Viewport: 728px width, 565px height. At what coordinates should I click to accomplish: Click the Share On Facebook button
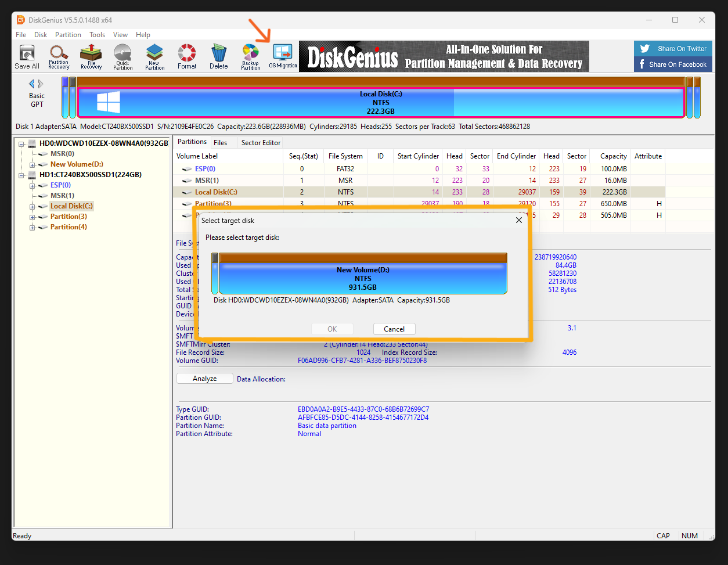tap(673, 64)
